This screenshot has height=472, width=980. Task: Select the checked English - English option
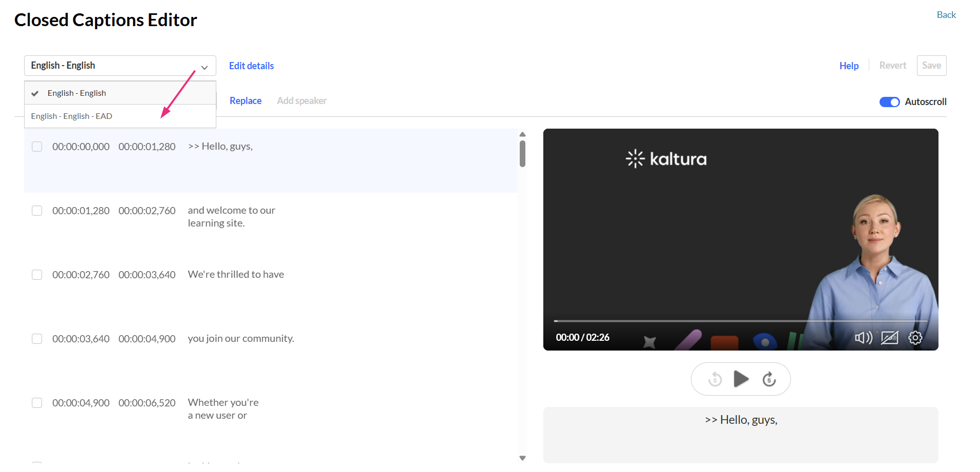[x=120, y=93]
